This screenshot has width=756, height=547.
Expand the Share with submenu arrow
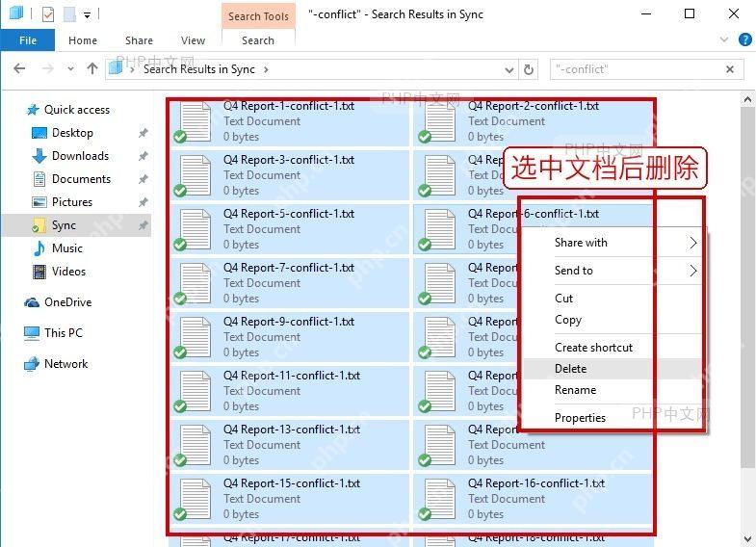(692, 243)
